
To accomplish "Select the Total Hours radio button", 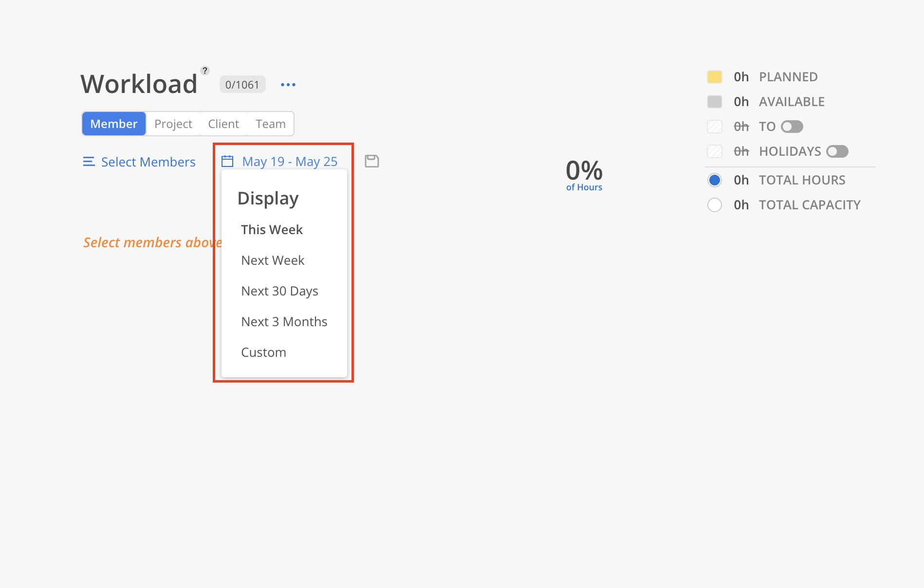I will (715, 180).
